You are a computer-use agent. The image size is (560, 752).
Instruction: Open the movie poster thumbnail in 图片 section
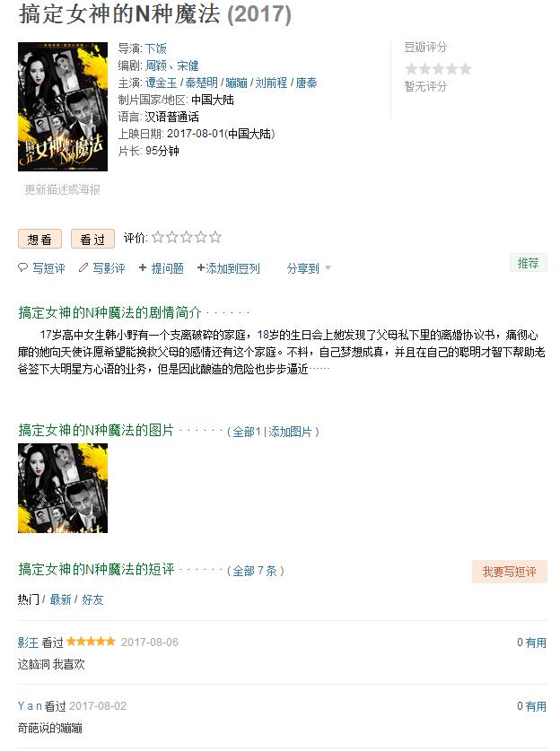(x=63, y=488)
